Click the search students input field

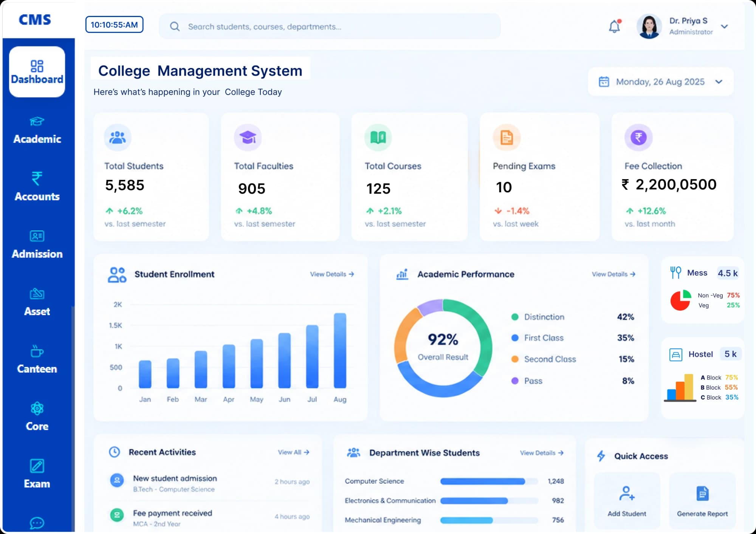(330, 26)
